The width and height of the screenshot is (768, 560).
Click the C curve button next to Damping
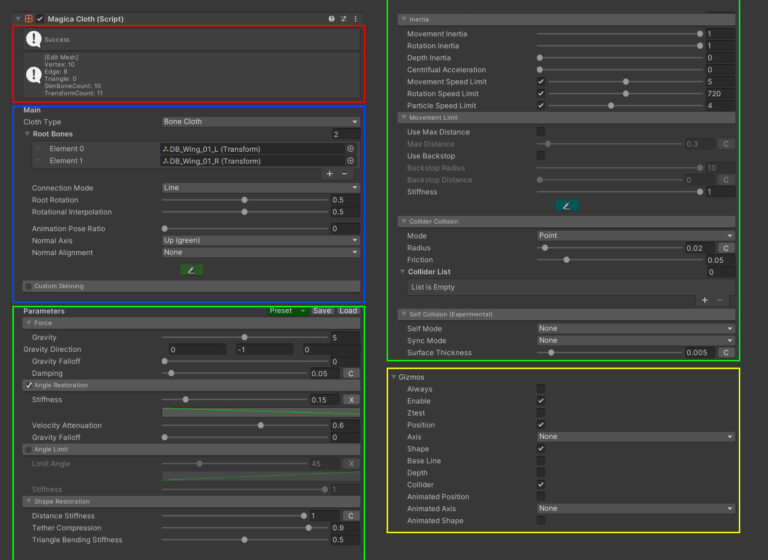tap(351, 373)
